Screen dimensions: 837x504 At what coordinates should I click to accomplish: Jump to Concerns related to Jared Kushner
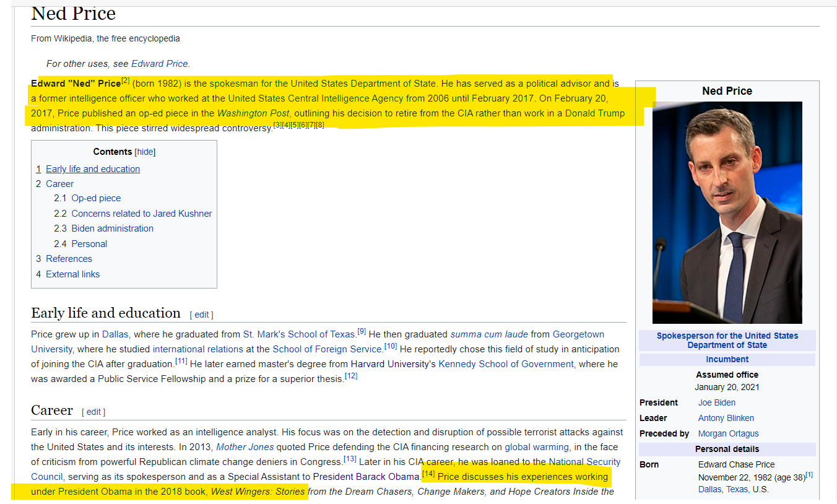[x=142, y=214]
